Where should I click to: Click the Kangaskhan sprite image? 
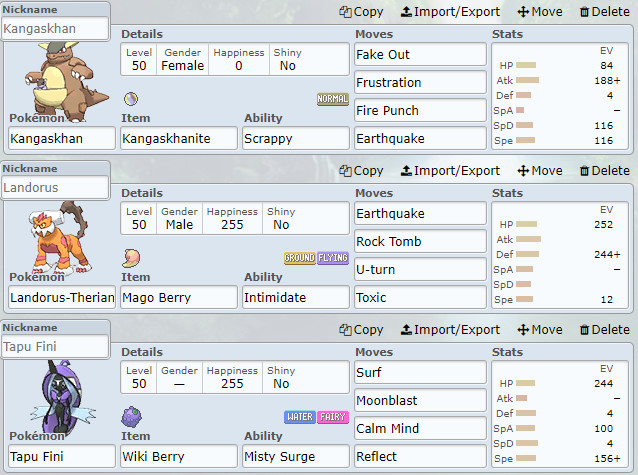[x=66, y=81]
